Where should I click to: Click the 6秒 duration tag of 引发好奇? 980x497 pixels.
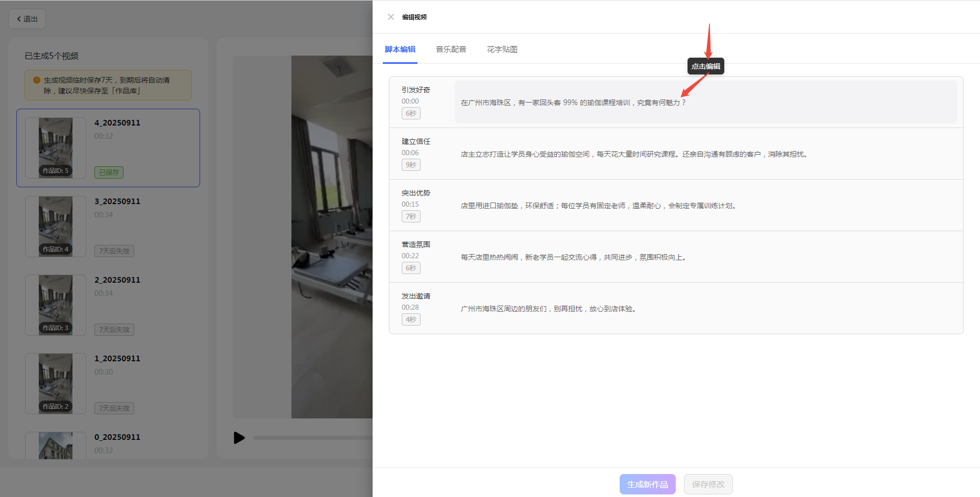411,113
